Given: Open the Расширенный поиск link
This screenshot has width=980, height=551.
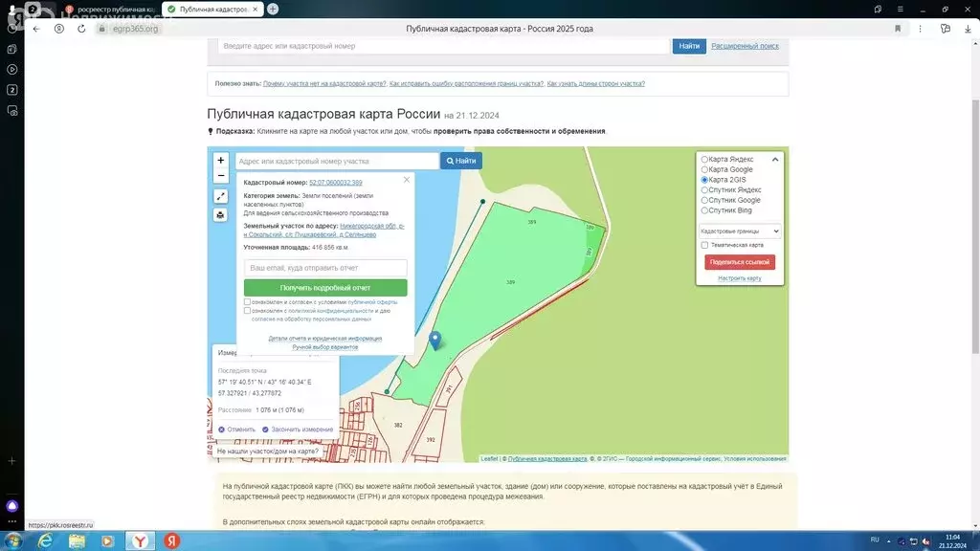Looking at the screenshot, I should [745, 46].
